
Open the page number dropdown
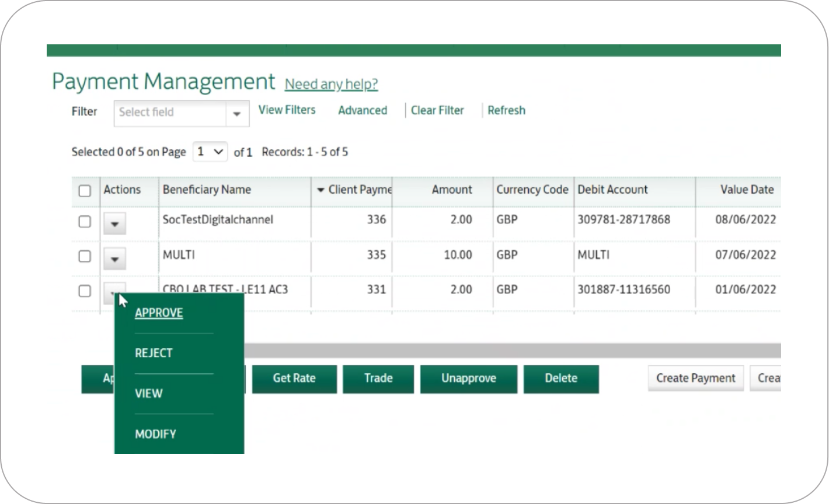pyautogui.click(x=210, y=152)
